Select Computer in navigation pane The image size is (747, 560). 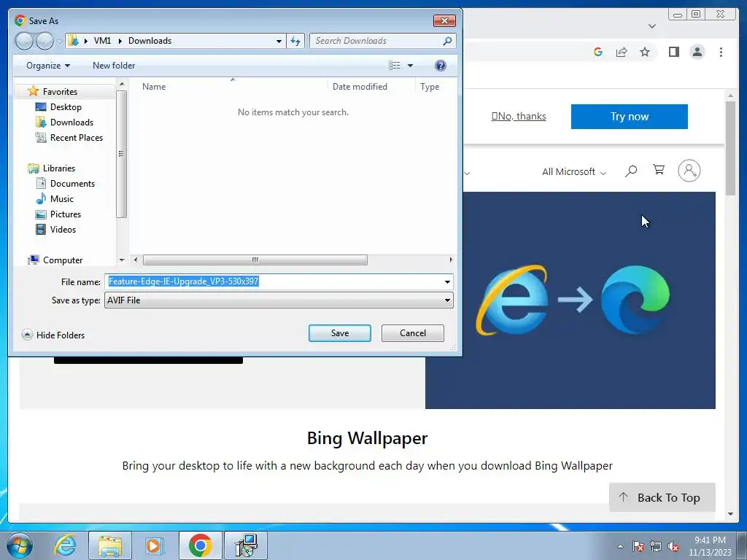point(63,260)
